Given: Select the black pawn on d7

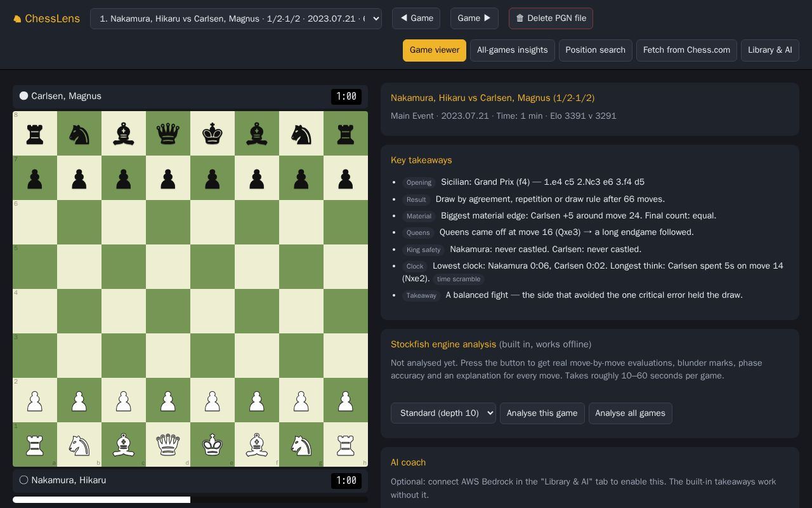Looking at the screenshot, I should (x=168, y=178).
